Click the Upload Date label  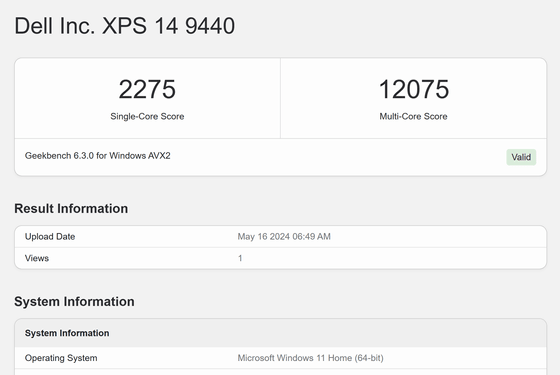(x=50, y=237)
